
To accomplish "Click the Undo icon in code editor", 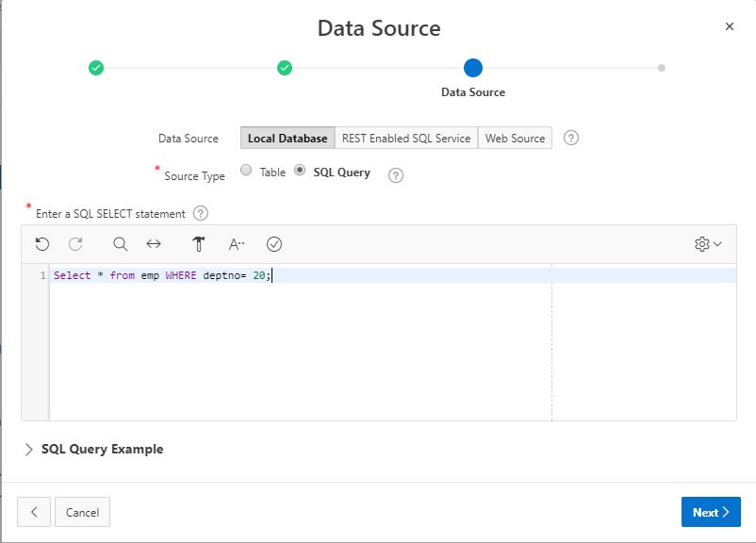I will pyautogui.click(x=42, y=244).
